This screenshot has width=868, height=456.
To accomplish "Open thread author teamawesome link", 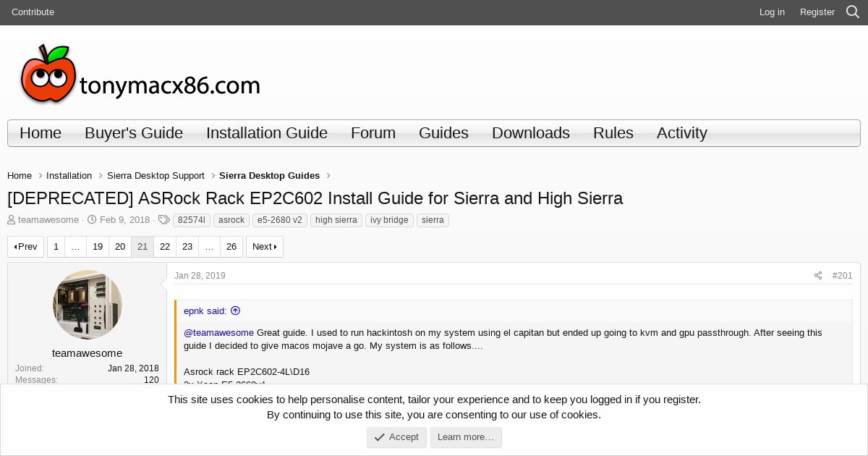I will coord(48,220).
